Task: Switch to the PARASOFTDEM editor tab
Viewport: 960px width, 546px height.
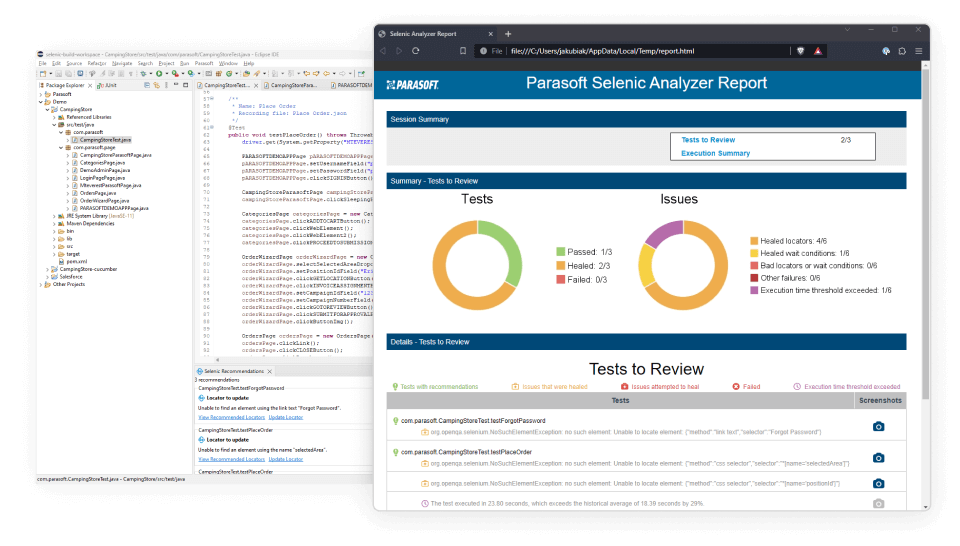Action: point(351,86)
